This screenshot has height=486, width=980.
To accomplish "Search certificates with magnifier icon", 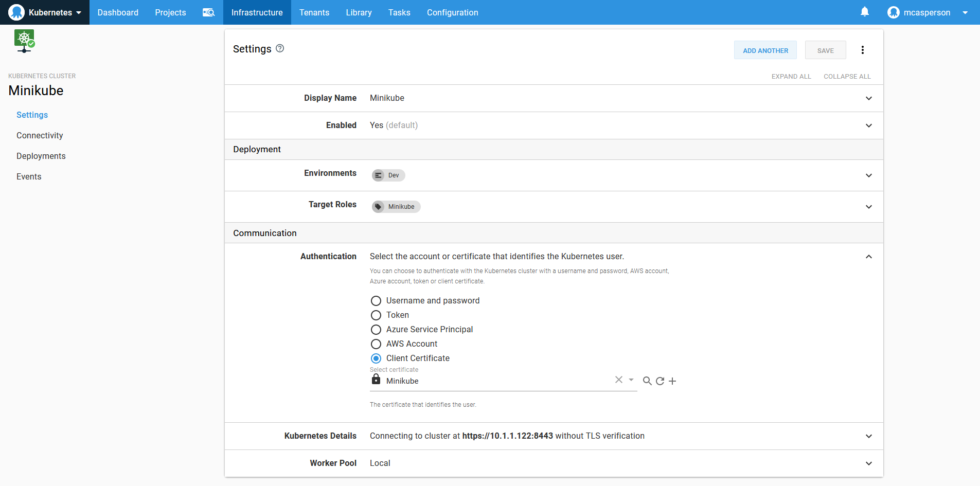I will coord(647,381).
